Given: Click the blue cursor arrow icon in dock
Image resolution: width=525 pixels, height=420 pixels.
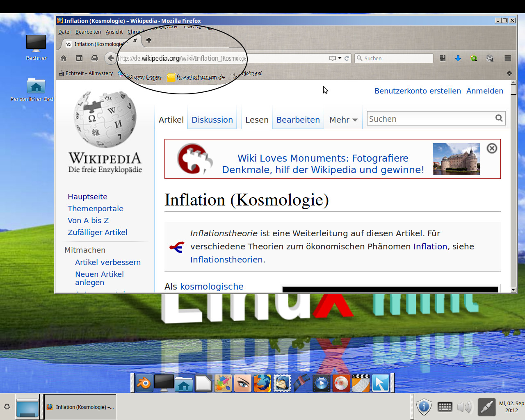Looking at the screenshot, I should click(381, 383).
